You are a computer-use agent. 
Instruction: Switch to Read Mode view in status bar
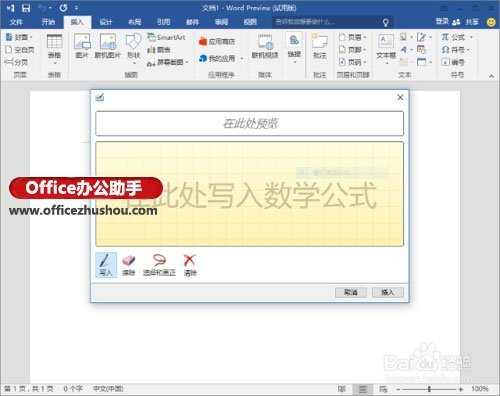pos(341,389)
